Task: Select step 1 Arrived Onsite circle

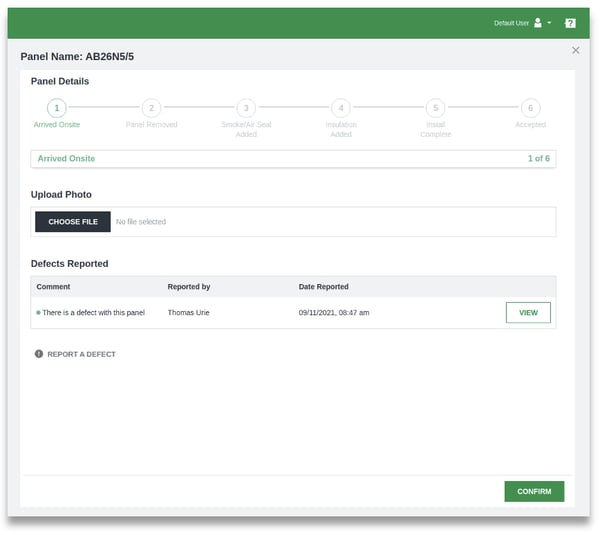Action: pyautogui.click(x=57, y=107)
